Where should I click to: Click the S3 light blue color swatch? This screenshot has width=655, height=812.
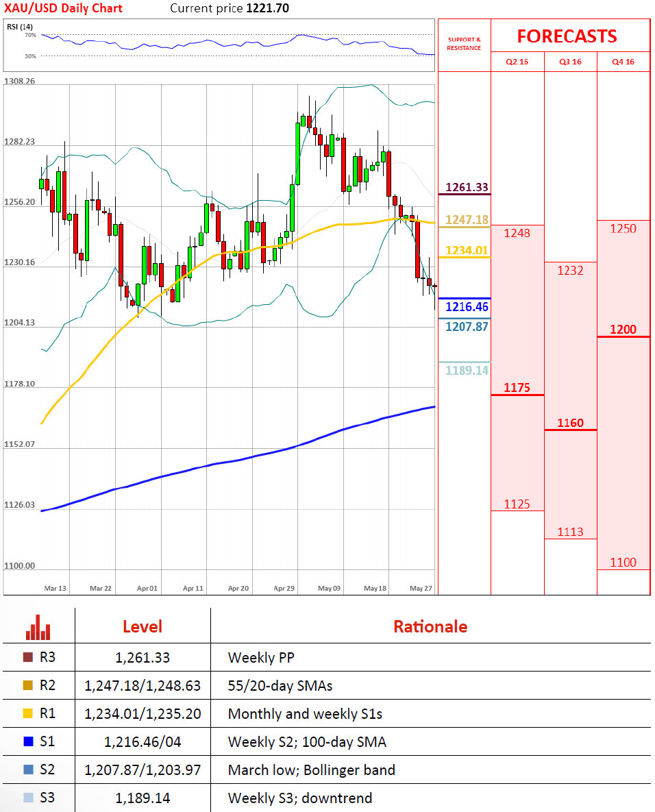tap(28, 798)
